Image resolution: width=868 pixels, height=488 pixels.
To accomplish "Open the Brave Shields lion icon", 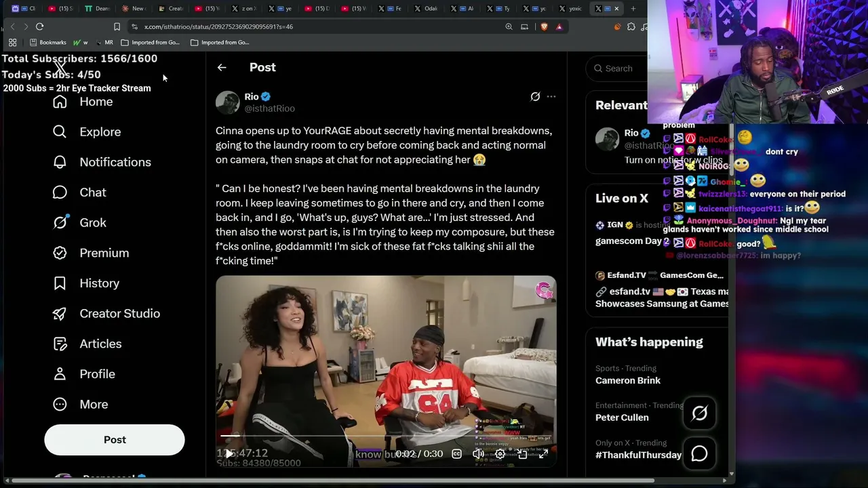I will 543,26.
